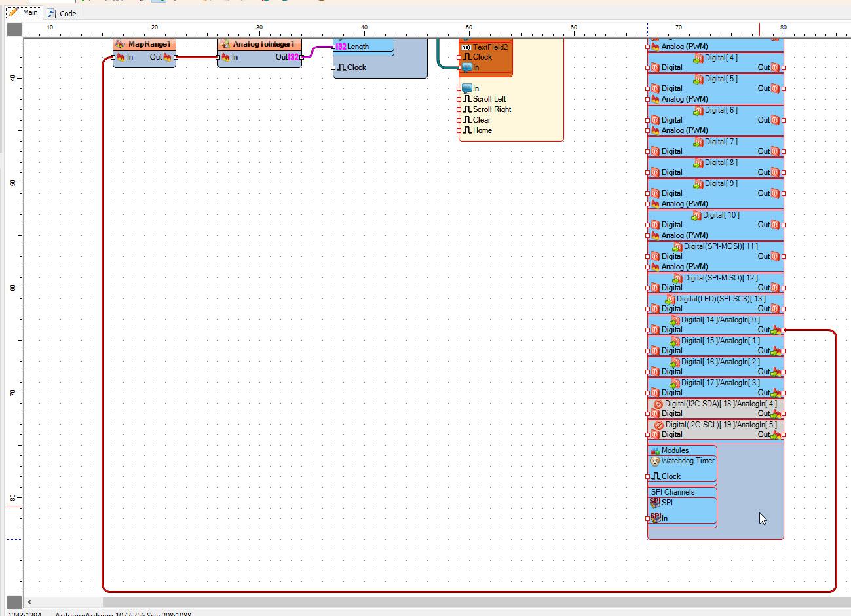Screen dimensions: 851x616
Task: Click the LCD In pin above Scroll Left
Action: pyautogui.click(x=459, y=88)
